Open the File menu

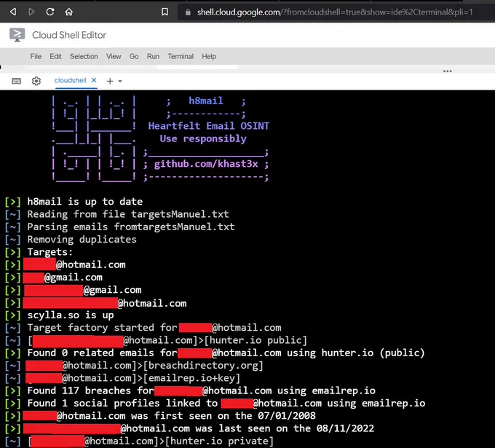pos(36,56)
